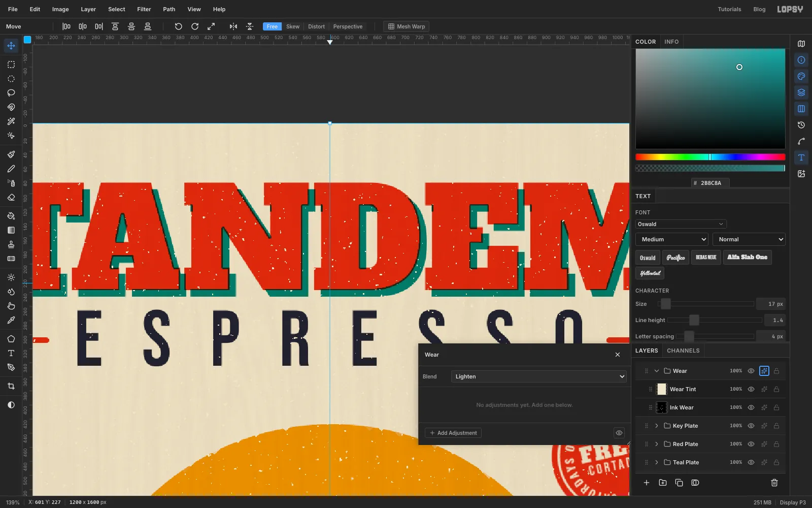The image size is (812, 508).
Task: Open the Layer menu
Action: 88,9
